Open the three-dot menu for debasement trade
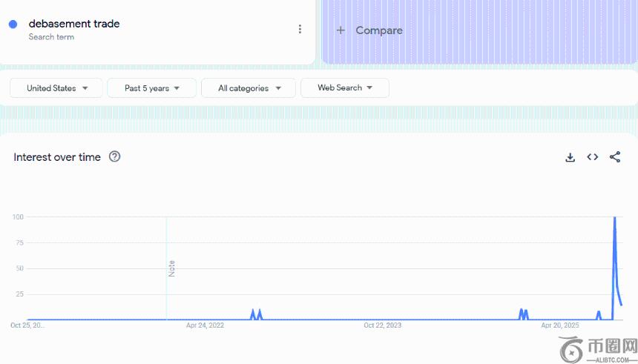This screenshot has height=364, width=638. point(300,30)
